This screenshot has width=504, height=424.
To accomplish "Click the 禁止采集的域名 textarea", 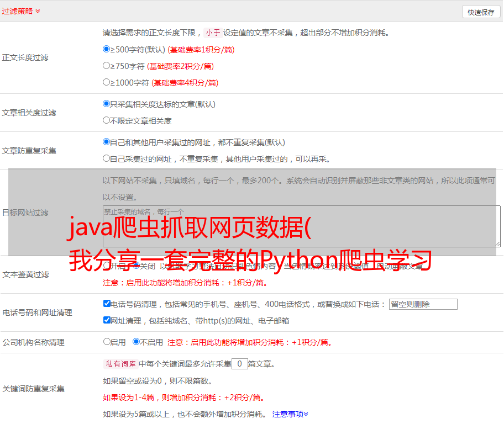I will coord(302,226).
